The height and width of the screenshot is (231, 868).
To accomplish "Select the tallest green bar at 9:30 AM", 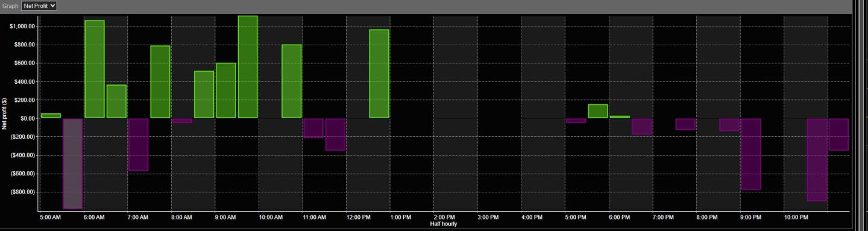I will tap(248, 67).
